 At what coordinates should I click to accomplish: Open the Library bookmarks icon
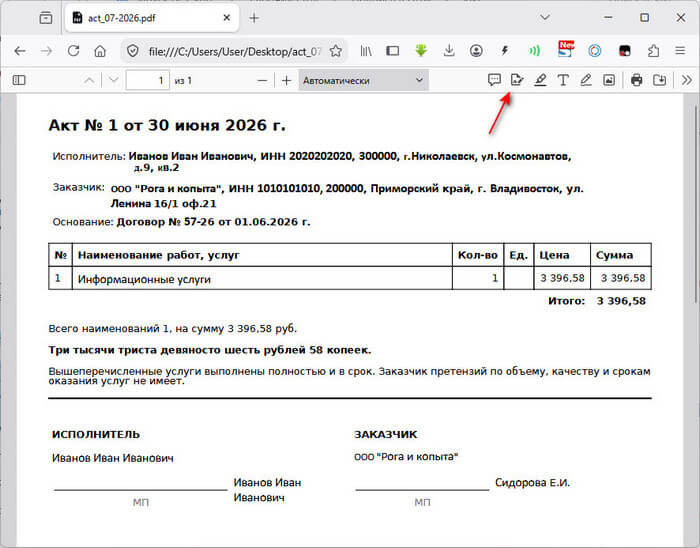(366, 51)
